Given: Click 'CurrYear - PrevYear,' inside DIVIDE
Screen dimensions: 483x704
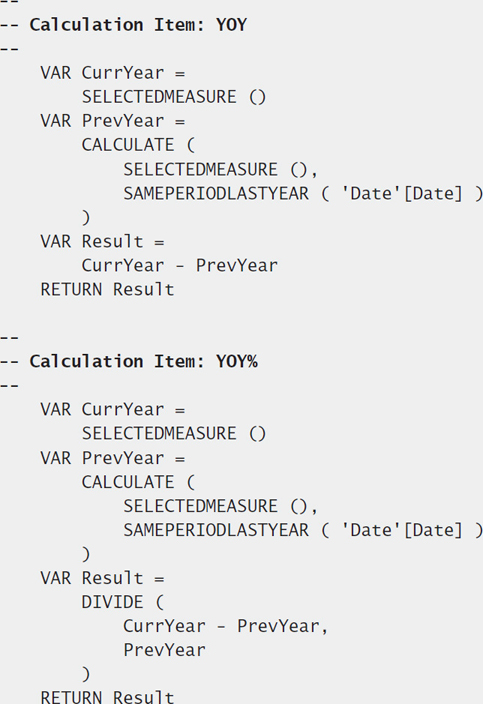Looking at the screenshot, I should 226,626.
